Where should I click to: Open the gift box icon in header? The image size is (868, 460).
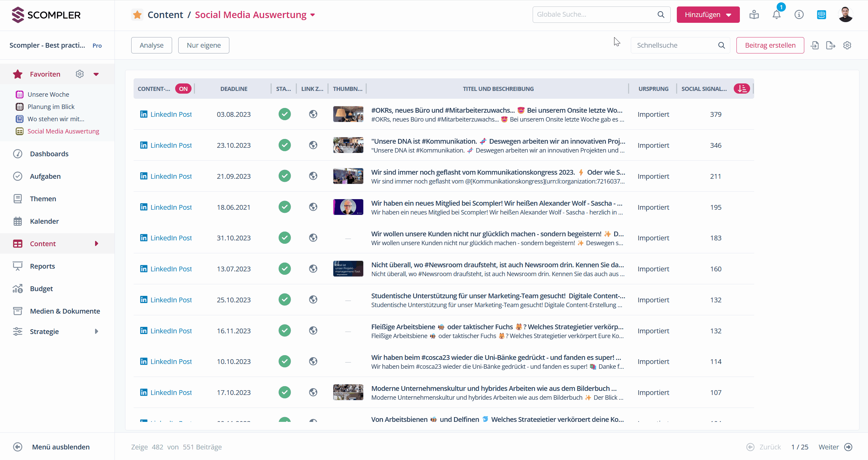point(754,15)
